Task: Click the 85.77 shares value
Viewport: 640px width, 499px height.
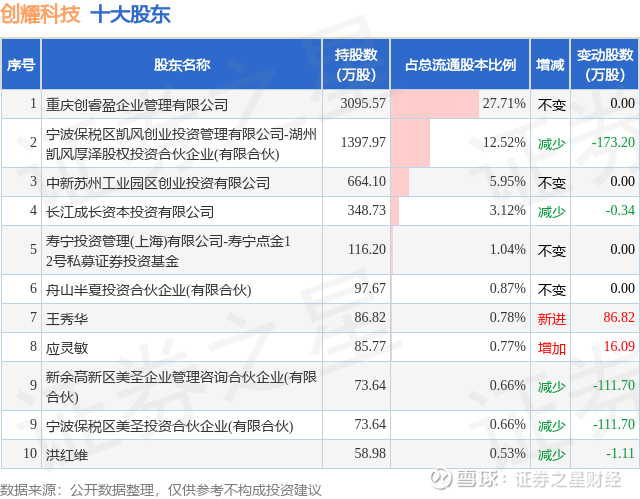Action: tap(370, 346)
